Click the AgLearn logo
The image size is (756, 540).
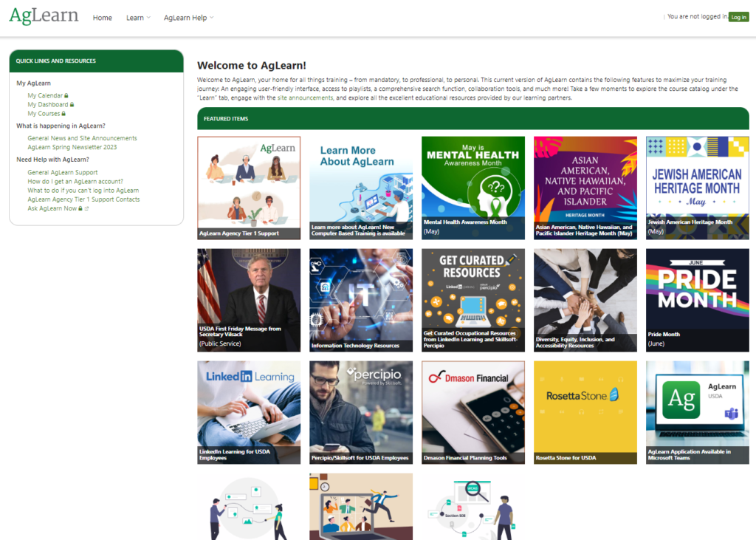pos(44,16)
